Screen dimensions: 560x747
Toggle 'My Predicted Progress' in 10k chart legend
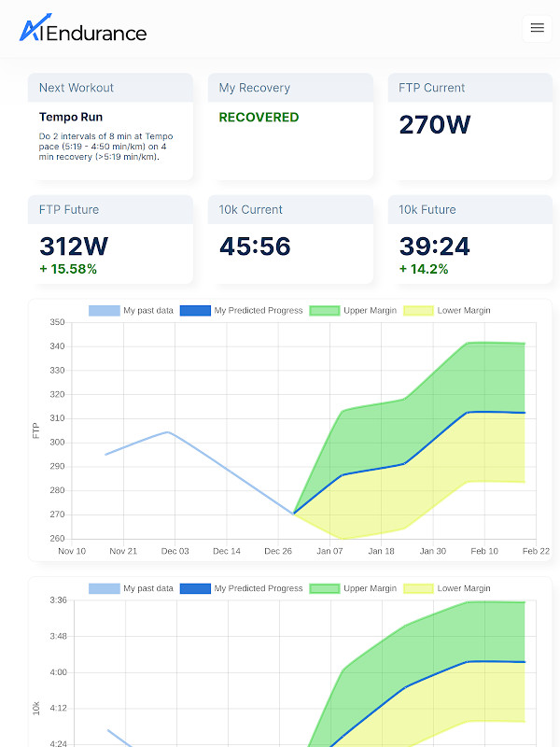coord(241,588)
